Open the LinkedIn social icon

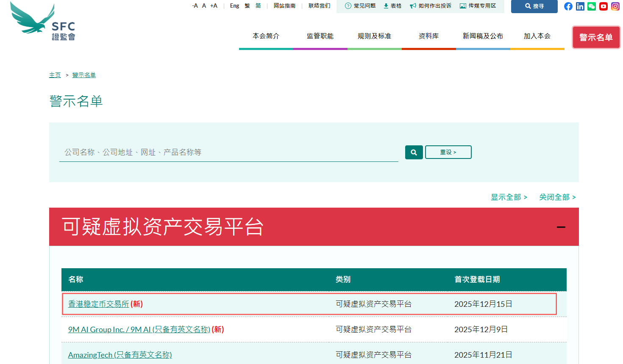(x=580, y=6)
